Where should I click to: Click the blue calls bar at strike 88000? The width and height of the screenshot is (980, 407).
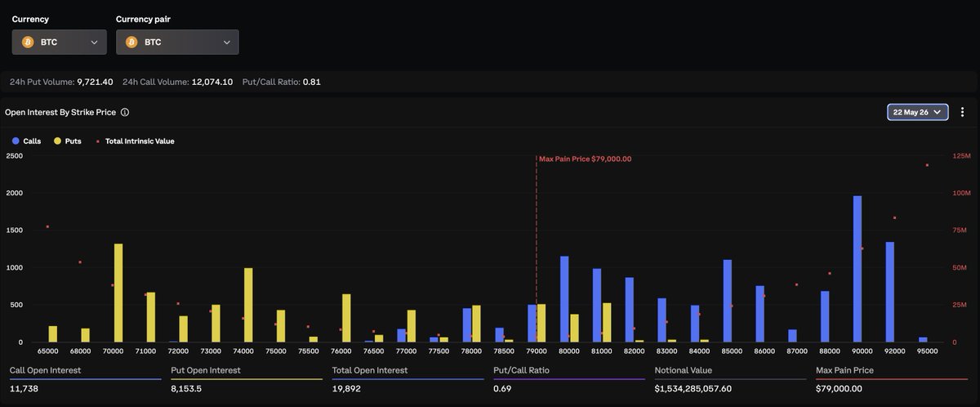click(825, 316)
